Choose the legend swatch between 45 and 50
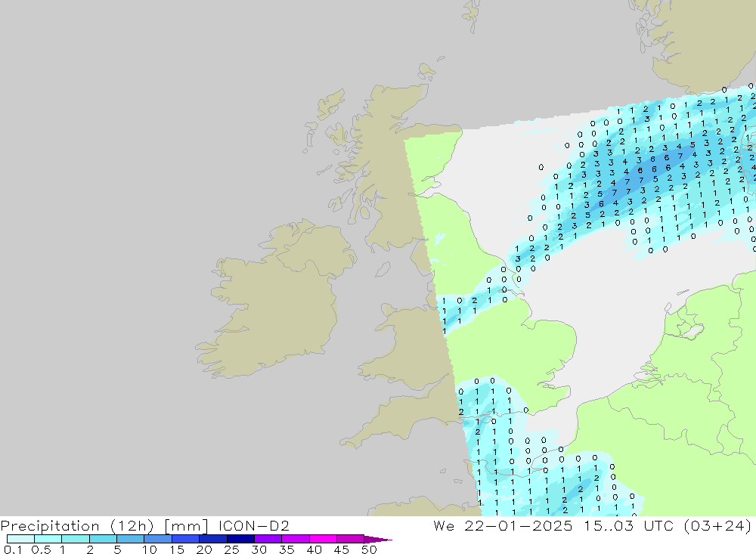 point(350,539)
